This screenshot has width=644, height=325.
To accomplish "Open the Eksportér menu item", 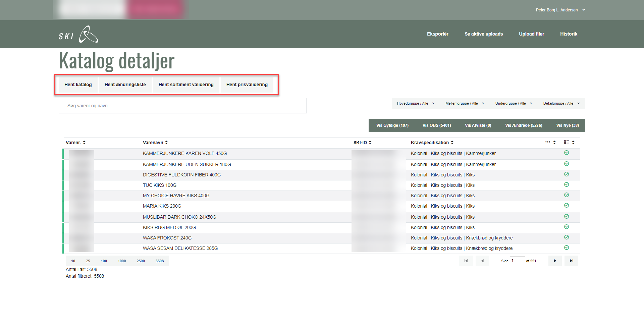I will (437, 34).
